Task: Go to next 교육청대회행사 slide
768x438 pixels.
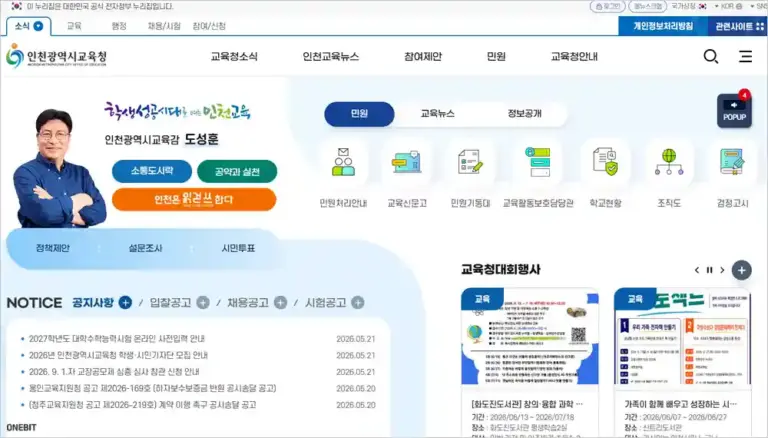Action: [x=722, y=270]
